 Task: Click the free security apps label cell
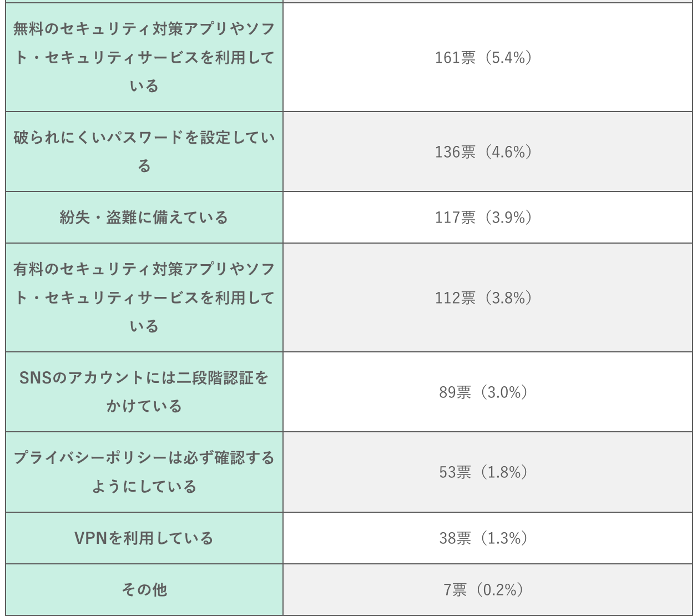[x=144, y=57]
